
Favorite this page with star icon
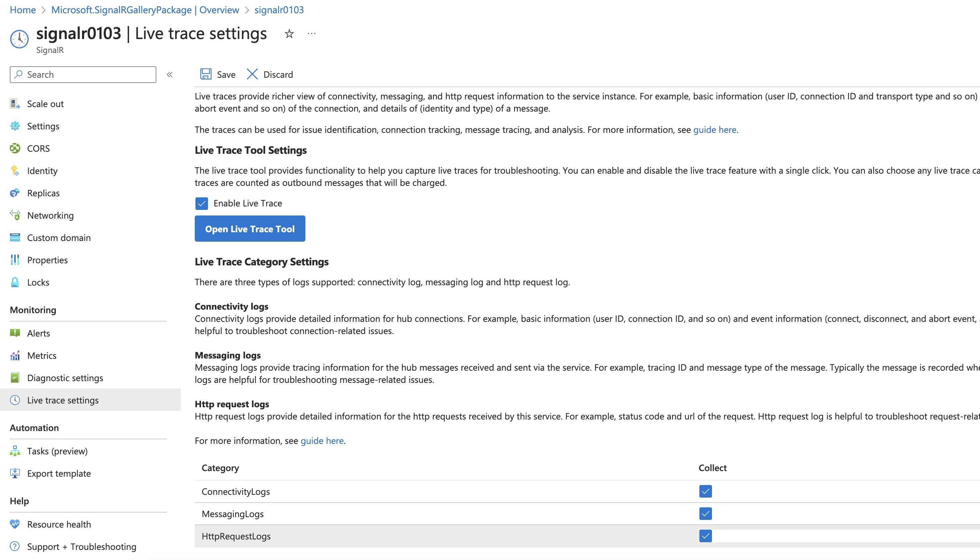pyautogui.click(x=289, y=34)
